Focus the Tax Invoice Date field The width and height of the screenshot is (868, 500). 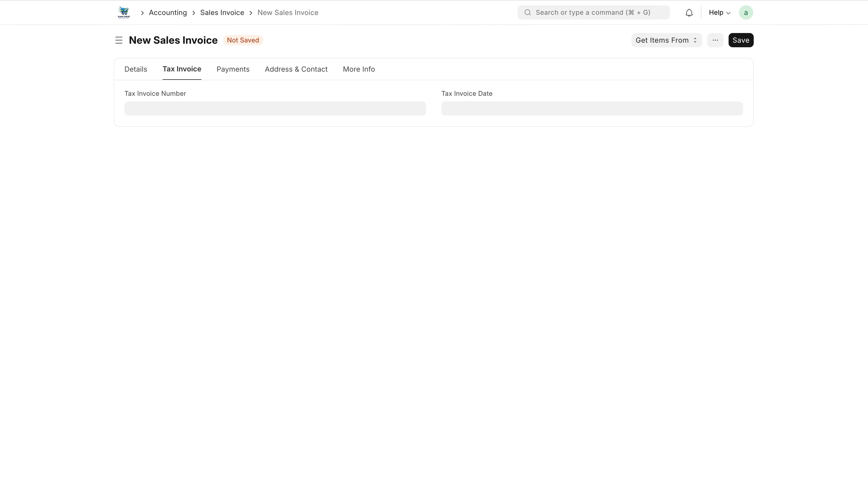(x=592, y=108)
